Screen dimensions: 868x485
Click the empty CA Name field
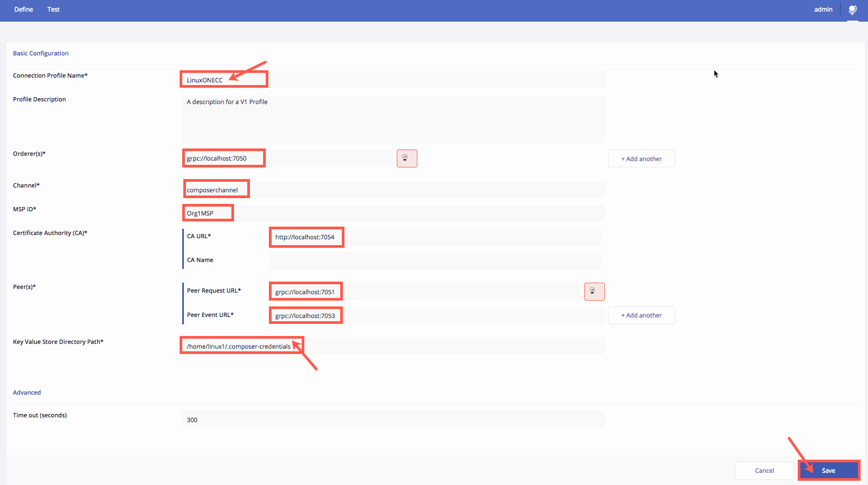point(436,260)
